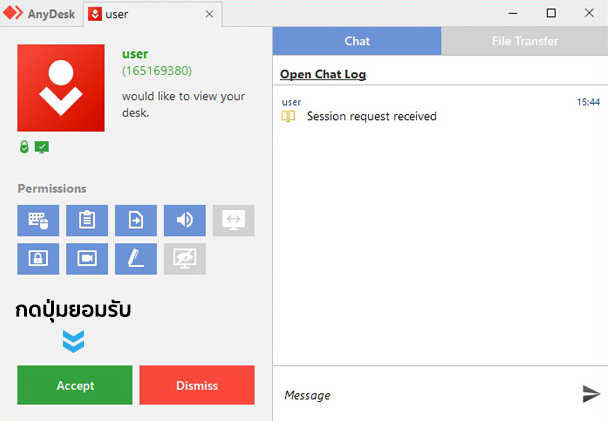
Task: Click the green verified monitor icon
Action: point(41,147)
